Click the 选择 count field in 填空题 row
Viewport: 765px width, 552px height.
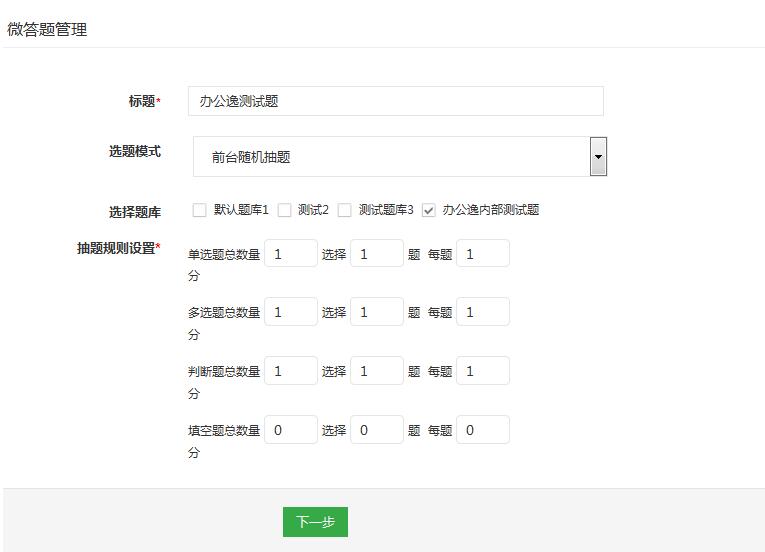(x=377, y=430)
